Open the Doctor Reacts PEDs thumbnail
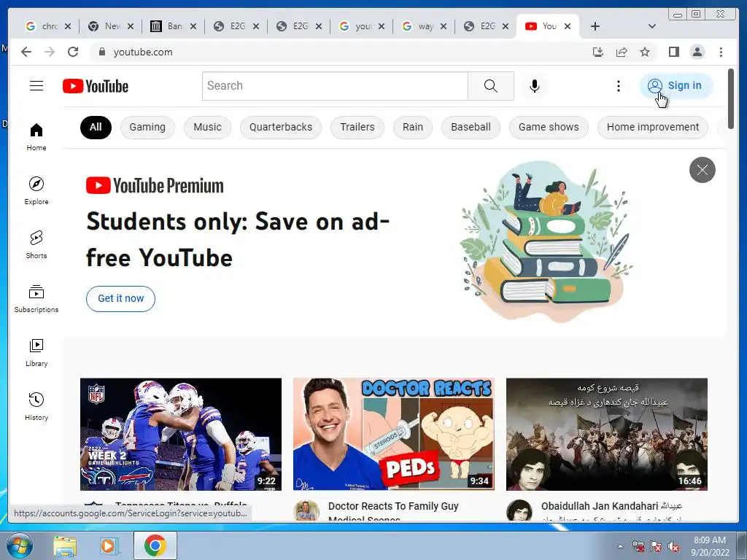 tap(393, 434)
